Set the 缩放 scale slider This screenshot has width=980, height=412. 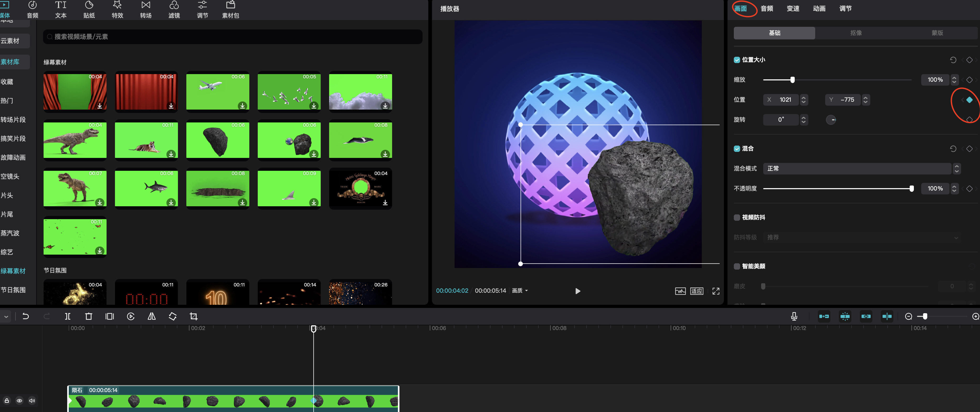(837, 80)
